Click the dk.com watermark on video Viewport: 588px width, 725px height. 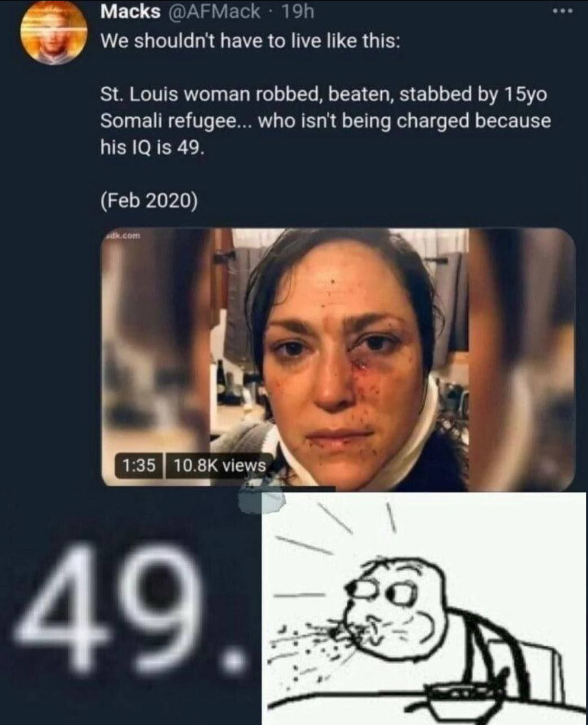(122, 234)
